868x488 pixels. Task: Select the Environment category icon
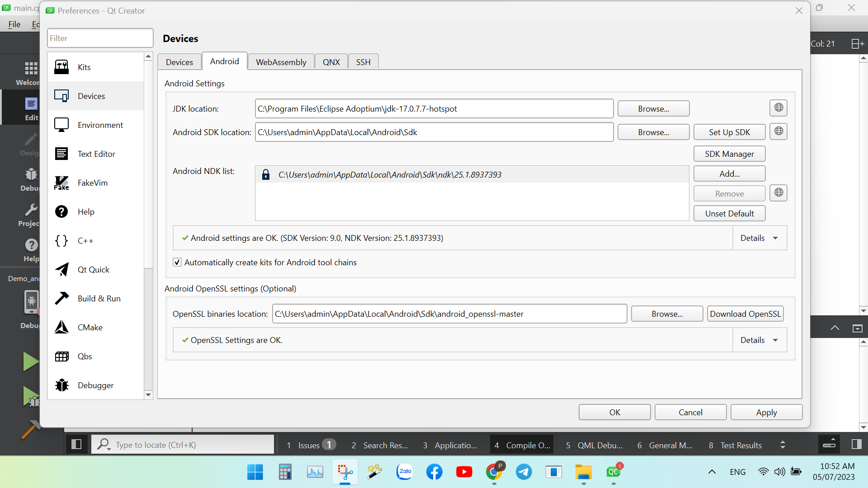61,125
